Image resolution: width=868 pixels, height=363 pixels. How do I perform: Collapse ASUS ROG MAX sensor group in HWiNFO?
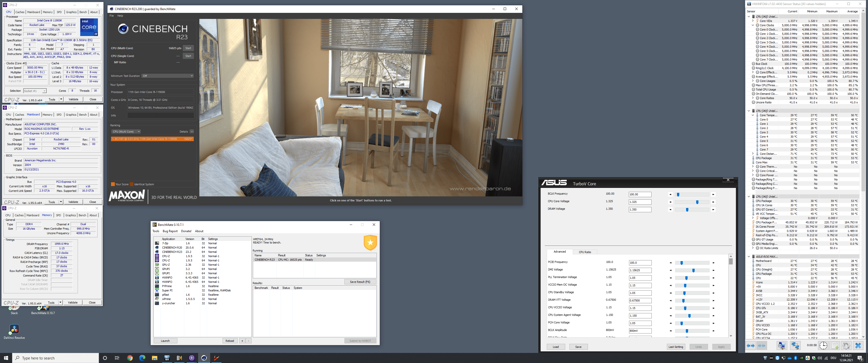coord(749,257)
